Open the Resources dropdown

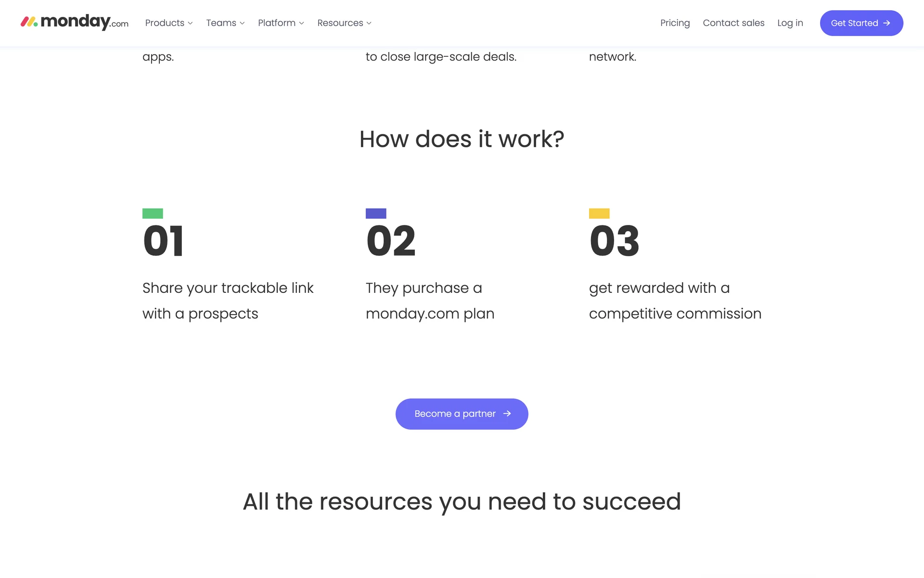pos(344,23)
